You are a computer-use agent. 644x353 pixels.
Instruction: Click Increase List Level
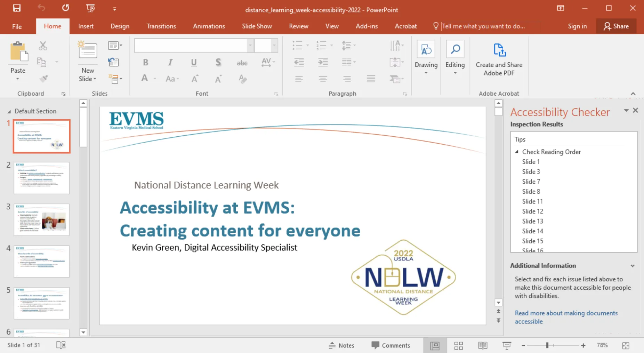[323, 62]
